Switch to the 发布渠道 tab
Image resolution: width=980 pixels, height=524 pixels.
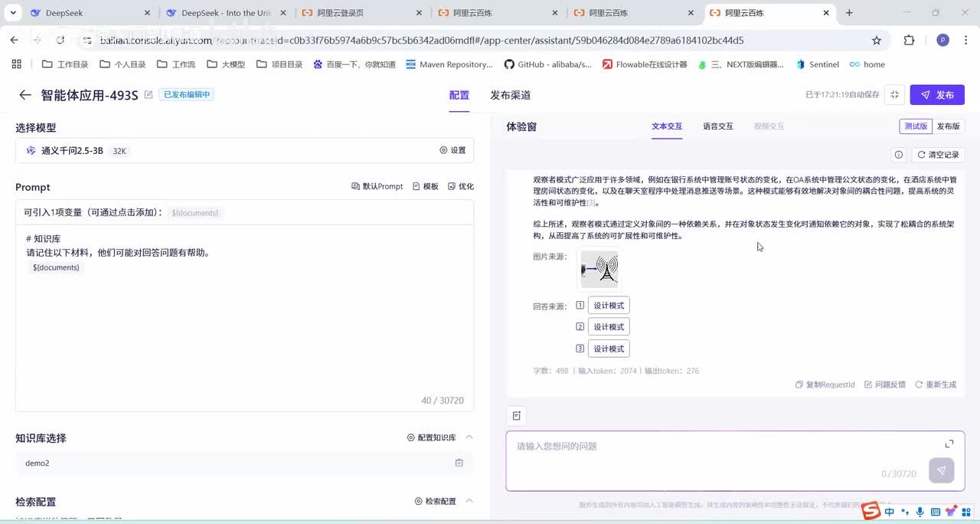511,95
